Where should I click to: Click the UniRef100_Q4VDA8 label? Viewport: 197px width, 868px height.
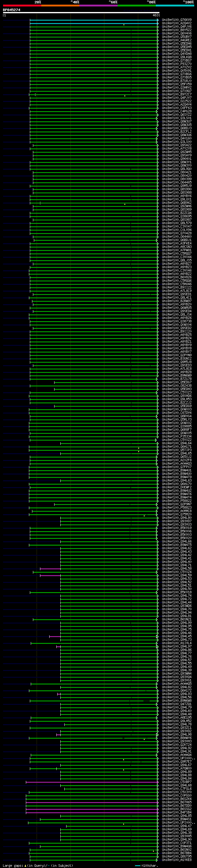point(177,54)
